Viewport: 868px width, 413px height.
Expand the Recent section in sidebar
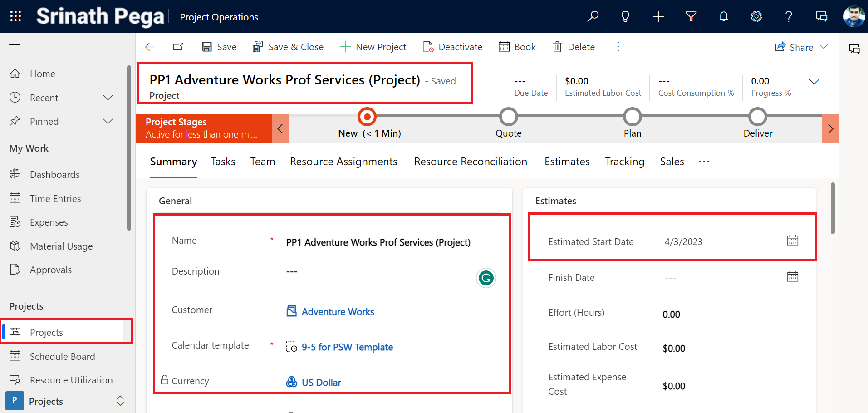click(x=108, y=98)
